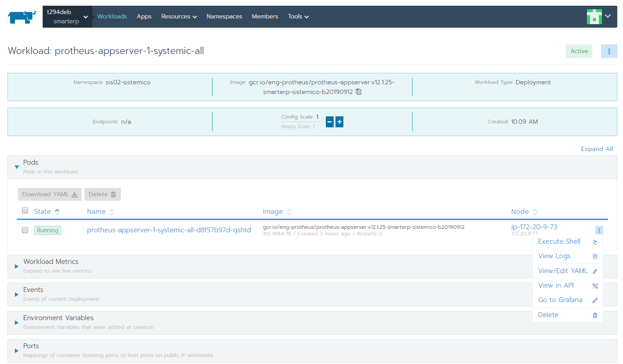Go to the Members tab

point(265,17)
